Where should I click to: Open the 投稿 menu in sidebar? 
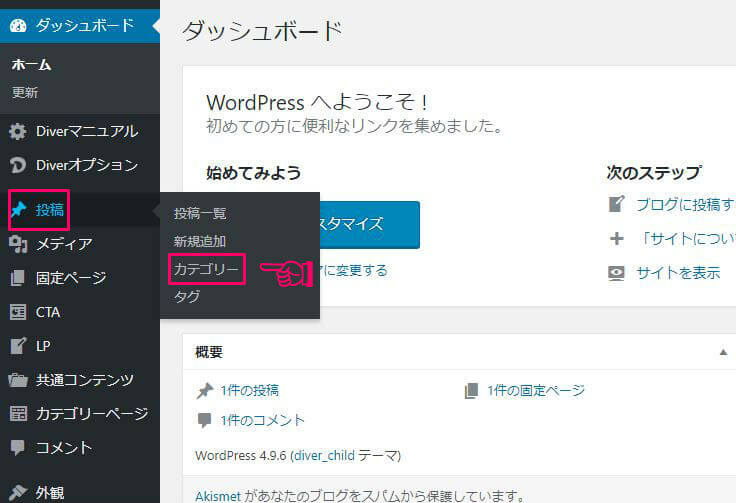click(x=80, y=209)
